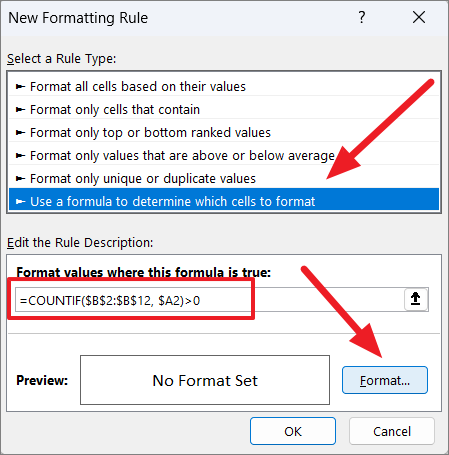Click into the COUNTIF formula field
Image resolution: width=449 pixels, height=455 pixels.
point(209,300)
